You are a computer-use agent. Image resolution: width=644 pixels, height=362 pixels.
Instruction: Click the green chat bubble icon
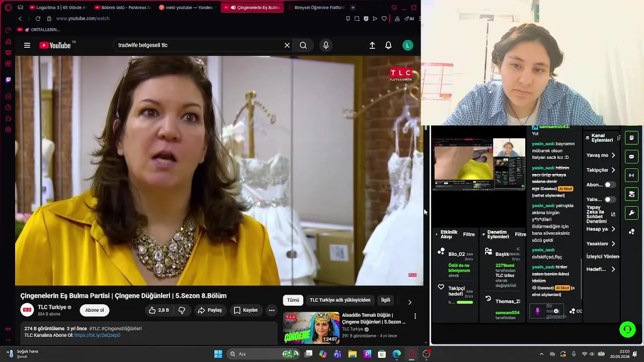coord(631,156)
